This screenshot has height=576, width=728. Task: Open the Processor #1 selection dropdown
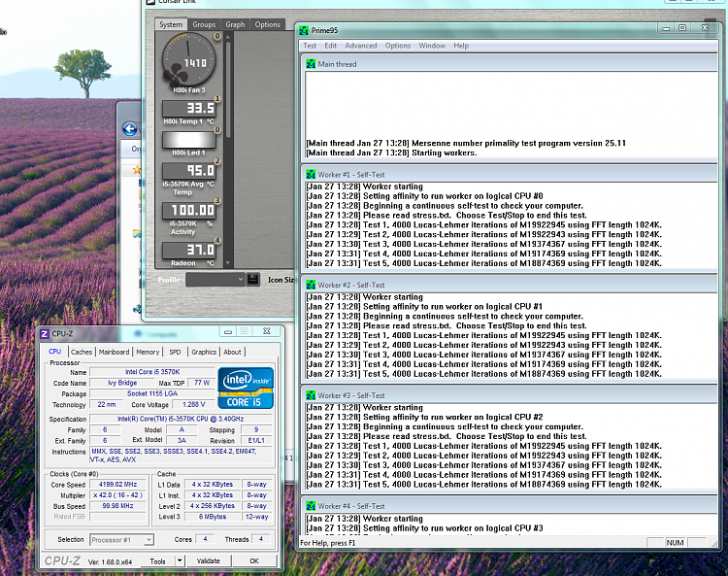pos(121,540)
